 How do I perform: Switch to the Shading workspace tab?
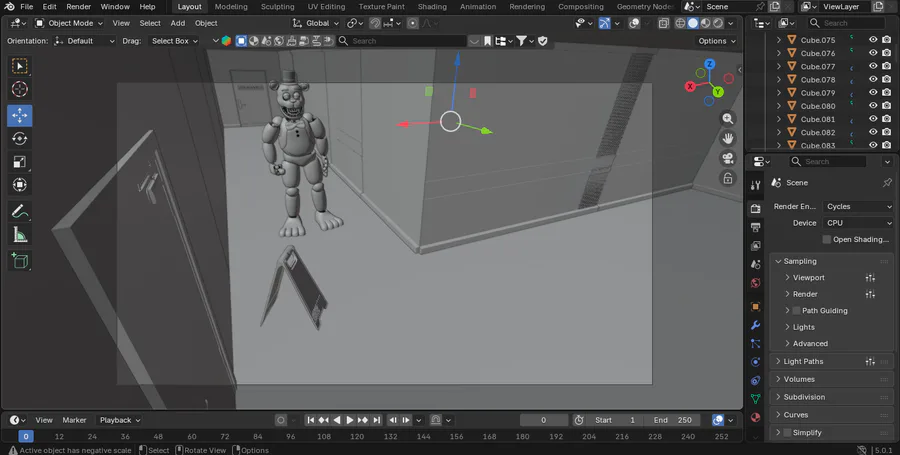(432, 6)
